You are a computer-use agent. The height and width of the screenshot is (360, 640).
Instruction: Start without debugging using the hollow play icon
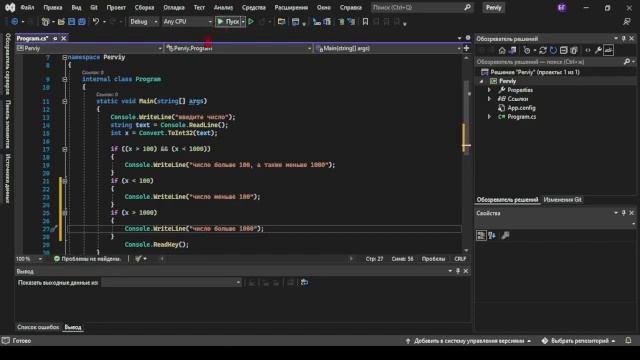click(x=251, y=22)
